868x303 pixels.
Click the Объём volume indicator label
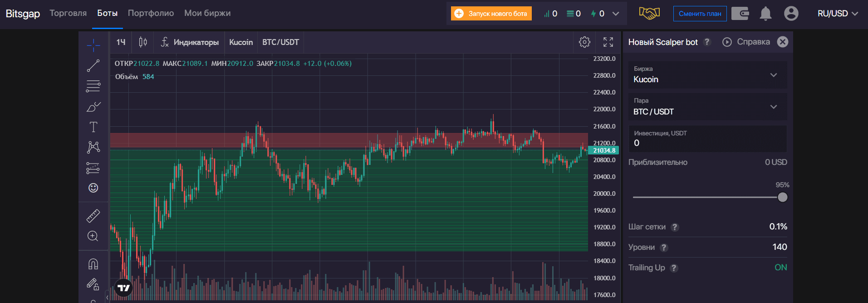coord(127,77)
